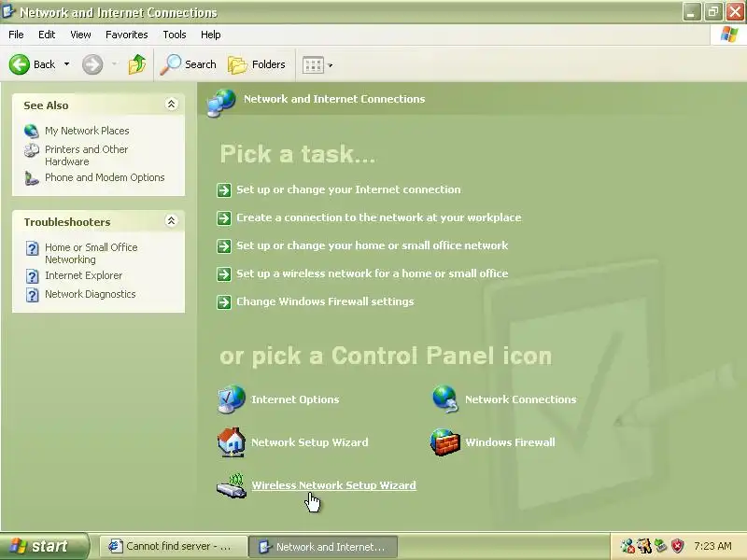747x560 pixels.
Task: Click the Search magnifier toolbar button
Action: tap(189, 64)
